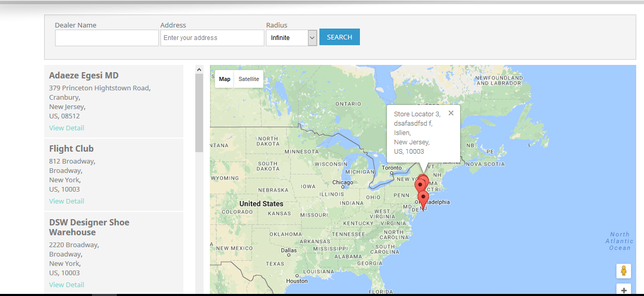Image resolution: width=644 pixels, height=296 pixels.
Task: Click the Street View pegman icon
Action: pos(624,271)
